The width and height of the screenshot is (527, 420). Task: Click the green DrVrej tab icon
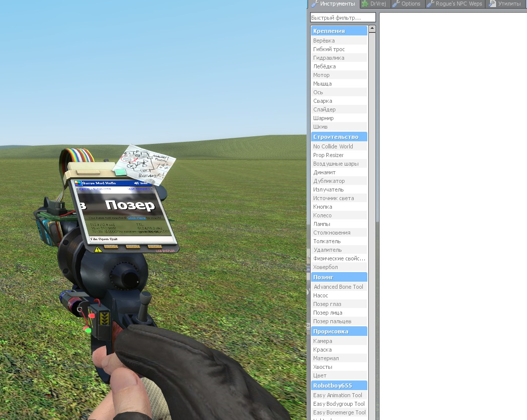pos(365,4)
